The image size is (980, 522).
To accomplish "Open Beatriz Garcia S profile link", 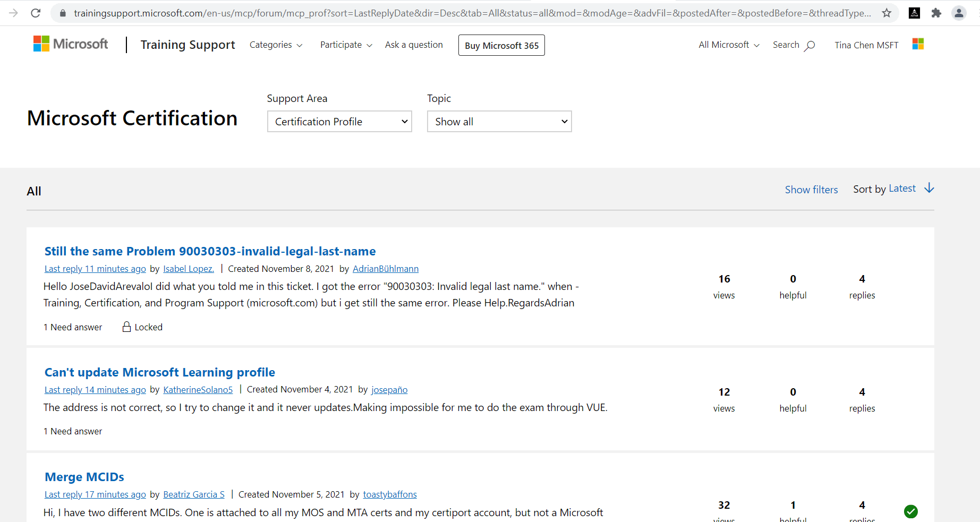I will (194, 494).
